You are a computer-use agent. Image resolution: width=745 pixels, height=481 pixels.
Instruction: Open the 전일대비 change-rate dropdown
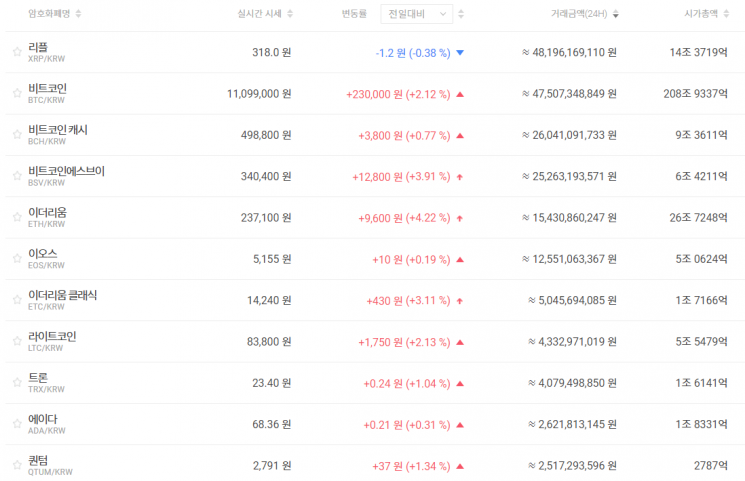click(x=416, y=14)
